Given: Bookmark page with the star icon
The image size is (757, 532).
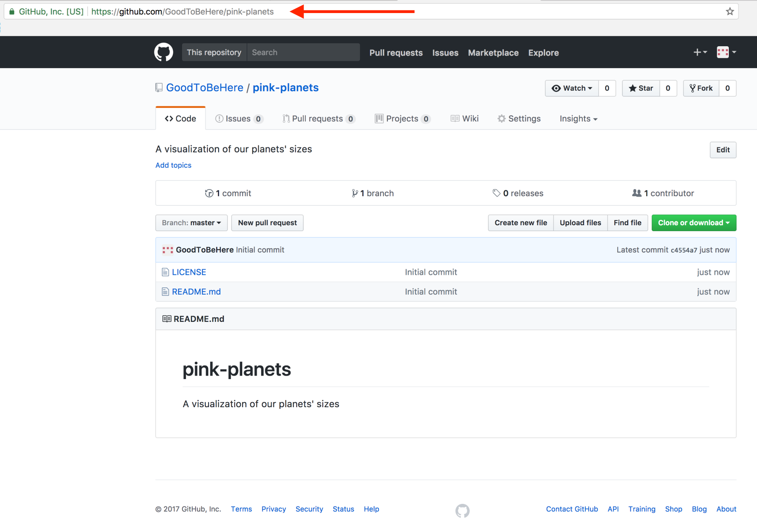Looking at the screenshot, I should pyautogui.click(x=730, y=12).
